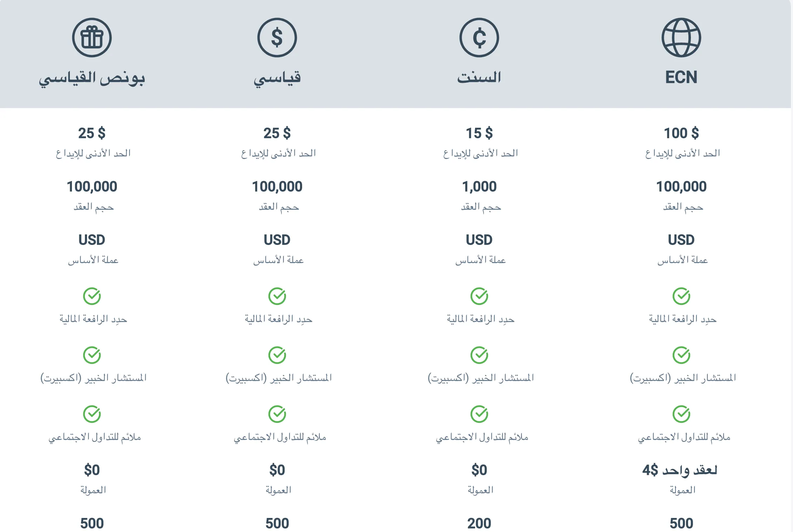Select the ECN account heading
The image size is (793, 532).
(x=681, y=77)
